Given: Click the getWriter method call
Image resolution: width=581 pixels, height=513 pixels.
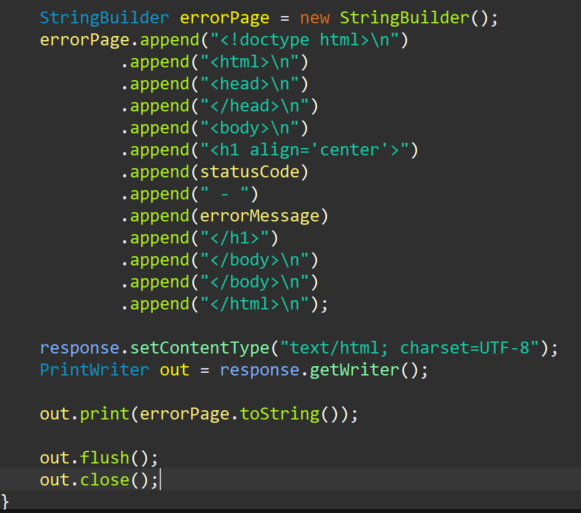Looking at the screenshot, I should coord(355,370).
